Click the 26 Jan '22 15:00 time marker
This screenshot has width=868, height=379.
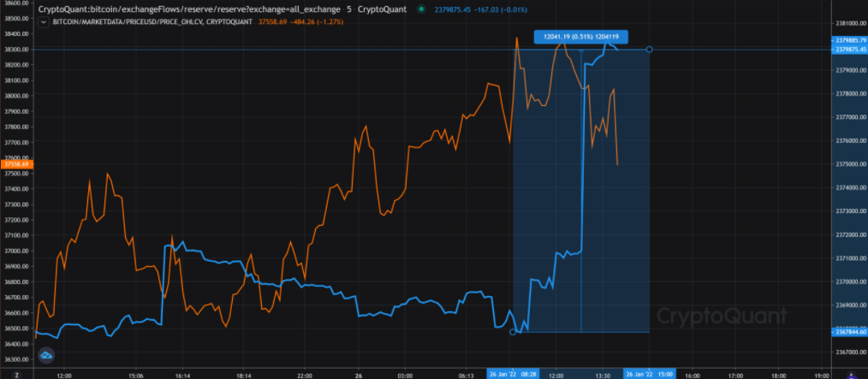tap(650, 375)
